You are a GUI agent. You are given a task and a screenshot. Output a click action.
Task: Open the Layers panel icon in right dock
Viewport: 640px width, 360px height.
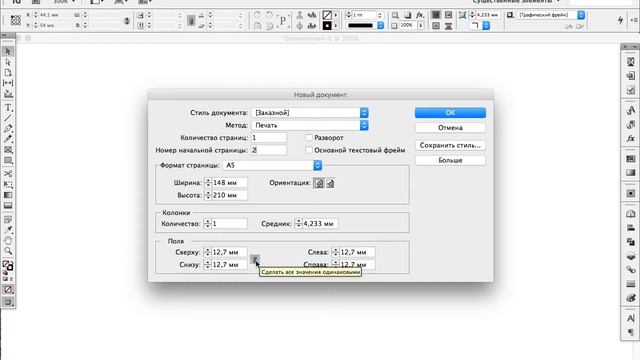631,256
